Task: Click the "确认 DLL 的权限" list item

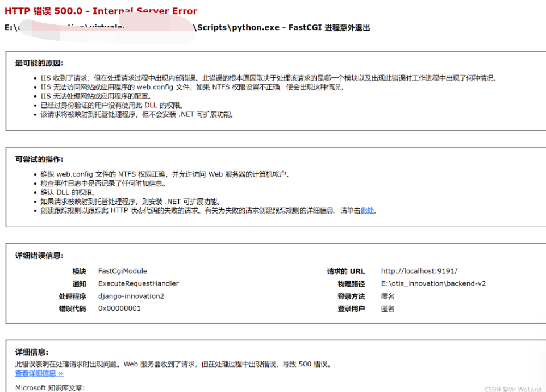Action: coord(68,191)
